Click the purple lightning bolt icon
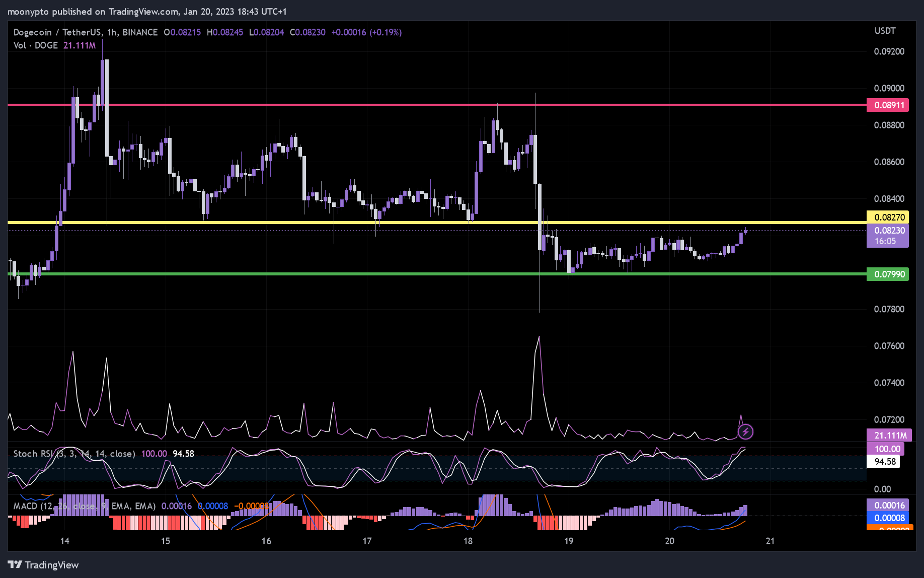 745,431
